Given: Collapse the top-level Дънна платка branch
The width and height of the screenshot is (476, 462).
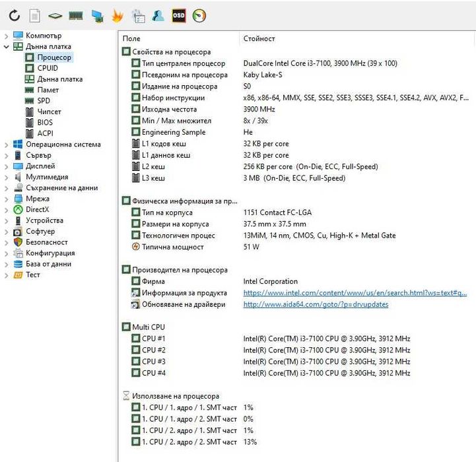Looking at the screenshot, I should (x=6, y=47).
